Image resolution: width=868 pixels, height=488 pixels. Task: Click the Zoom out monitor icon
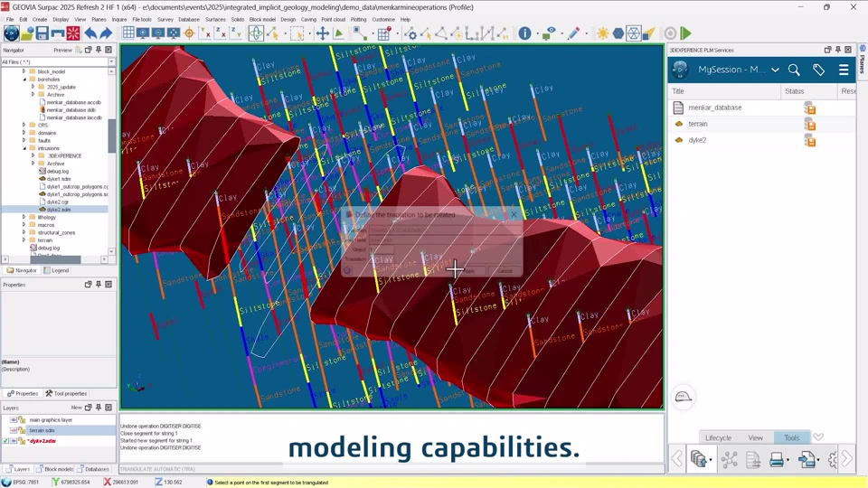click(x=158, y=33)
